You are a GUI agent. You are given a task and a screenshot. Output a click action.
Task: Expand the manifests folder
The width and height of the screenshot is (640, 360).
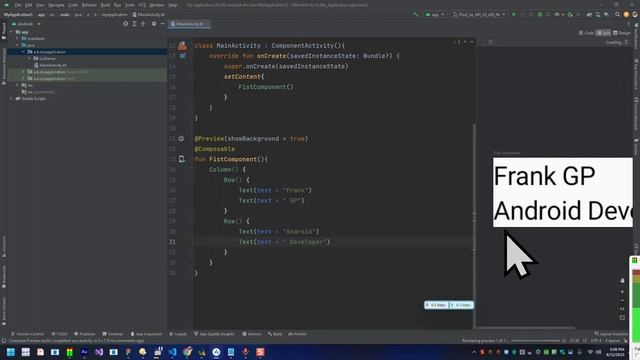coord(18,38)
